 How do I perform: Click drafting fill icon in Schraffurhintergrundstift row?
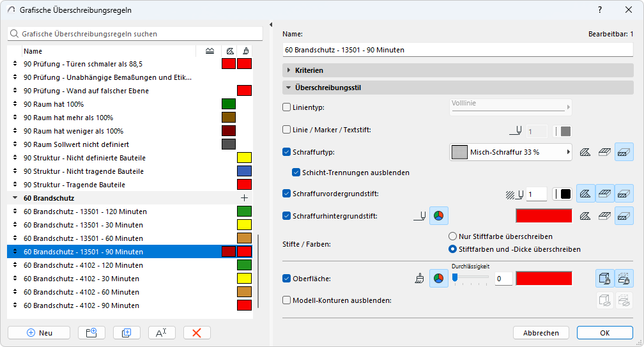[x=585, y=216]
